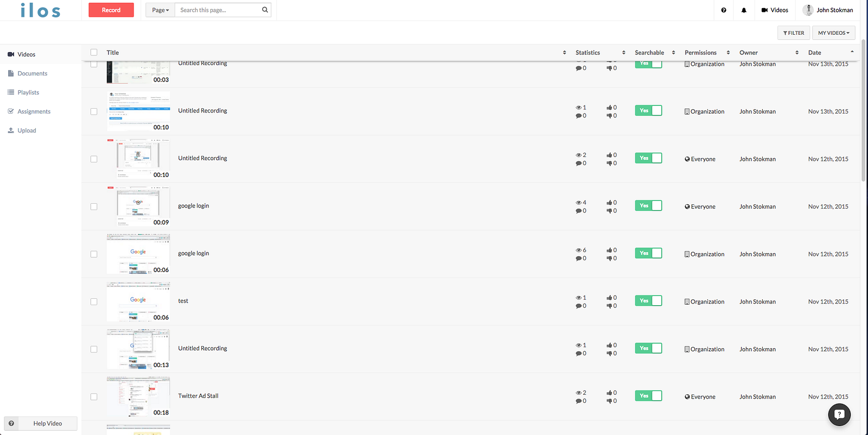Image resolution: width=868 pixels, height=435 pixels.
Task: Tick checkbox for google login 00:09 video
Action: click(x=94, y=206)
